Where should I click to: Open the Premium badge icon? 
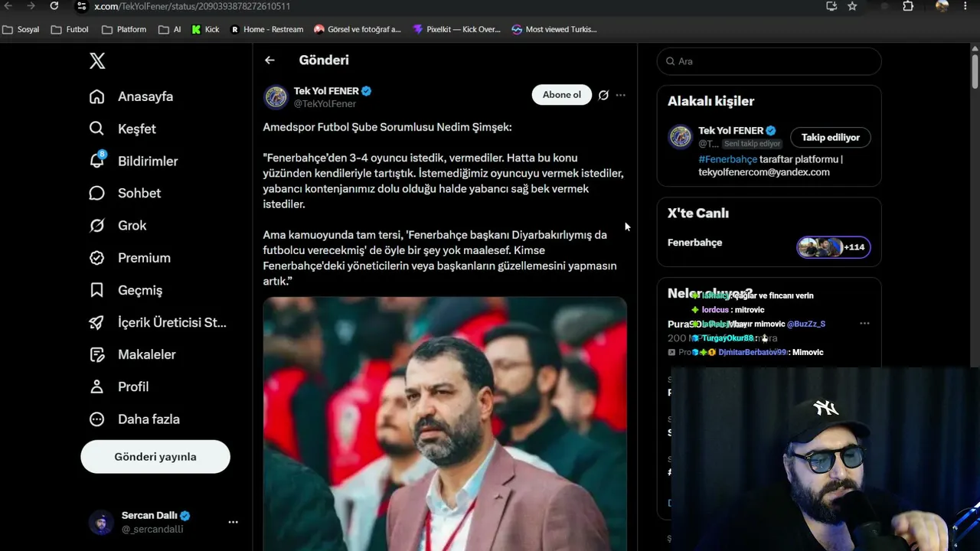[96, 258]
